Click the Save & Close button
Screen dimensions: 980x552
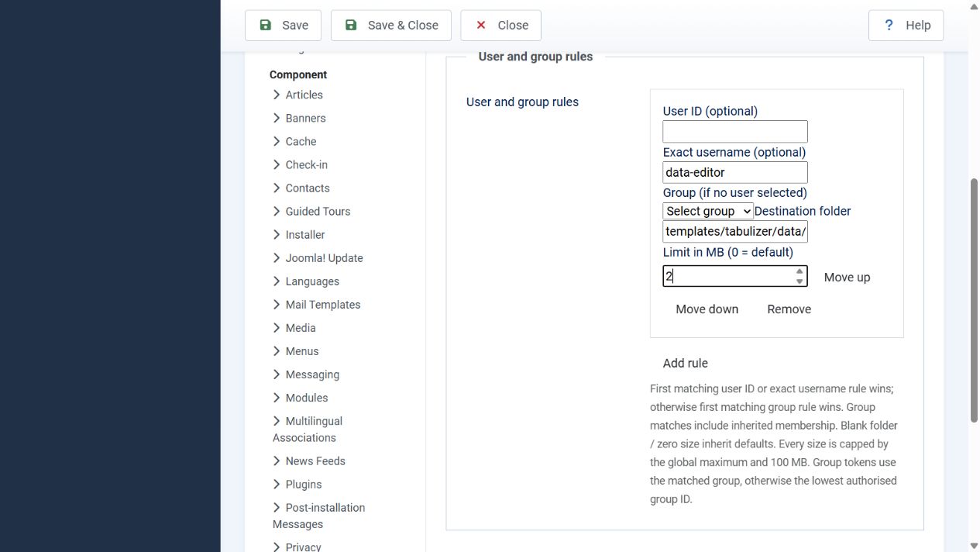click(391, 25)
